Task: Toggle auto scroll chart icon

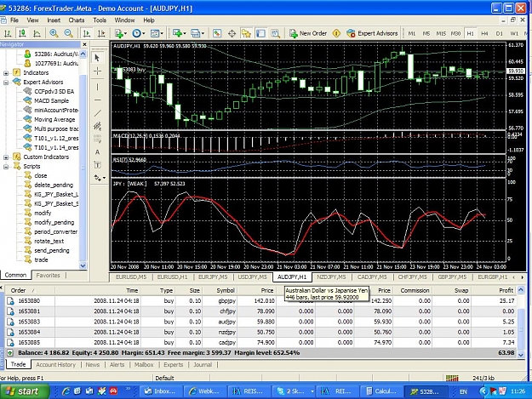Action: click(87, 33)
